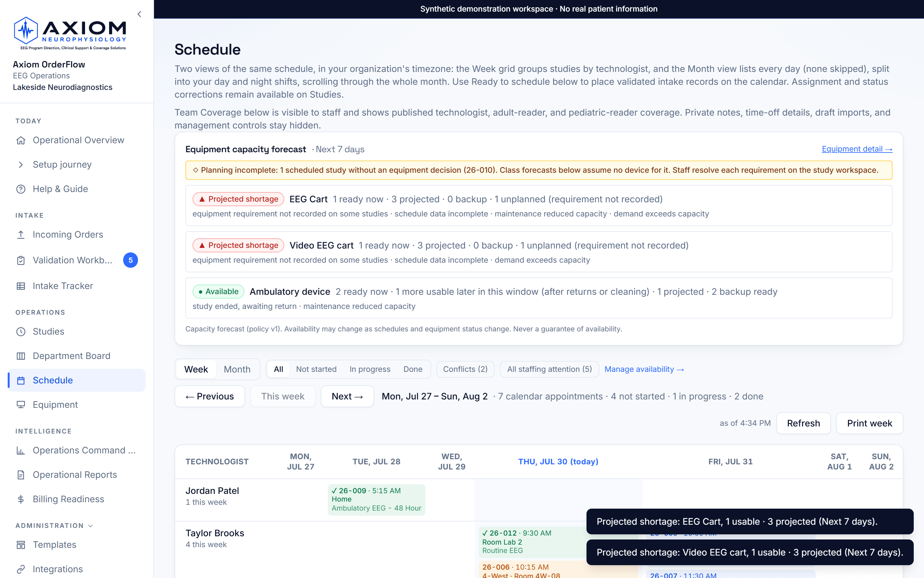This screenshot has height=578, width=924.
Task: Click the Axiom Neurophysiology logo
Action: click(70, 33)
